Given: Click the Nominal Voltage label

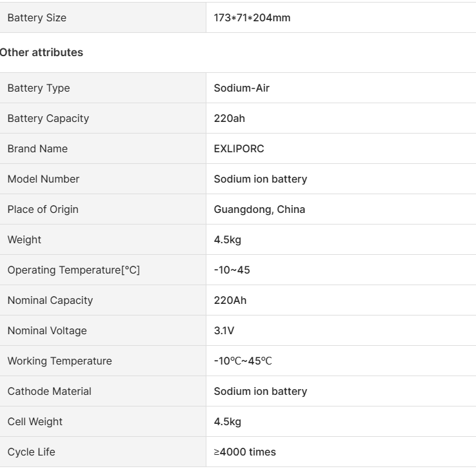Looking at the screenshot, I should coord(47,330).
